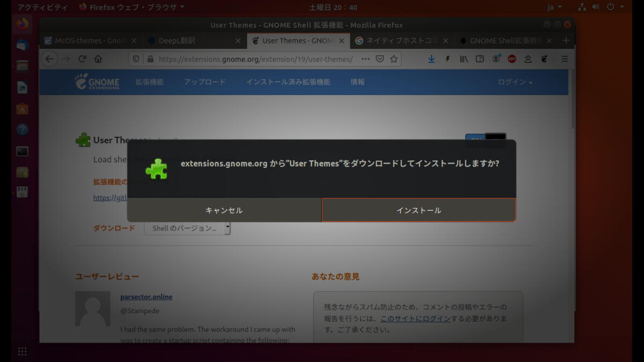Switch to McOS-themes tab
The height and width of the screenshot is (362, 644).
click(90, 41)
